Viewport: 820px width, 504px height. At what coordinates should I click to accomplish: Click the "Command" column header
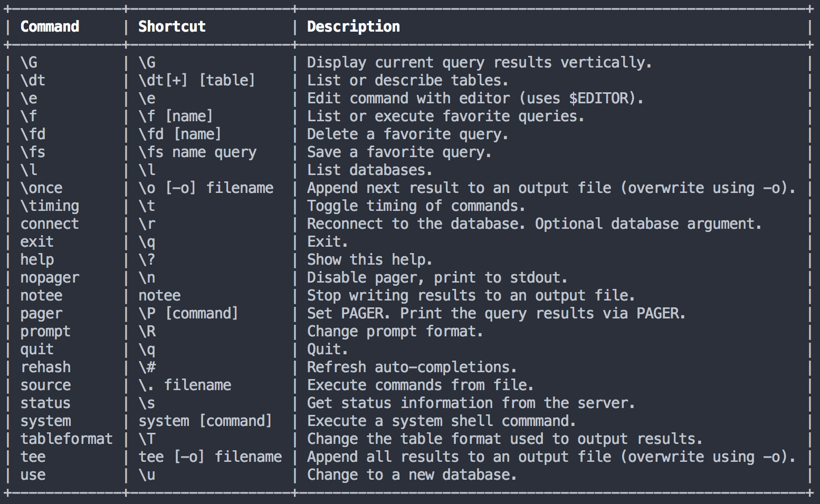[x=50, y=26]
